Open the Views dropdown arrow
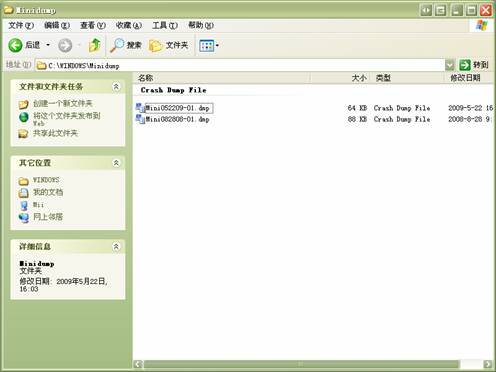Viewport: 496px width, 372px height. coord(217,45)
